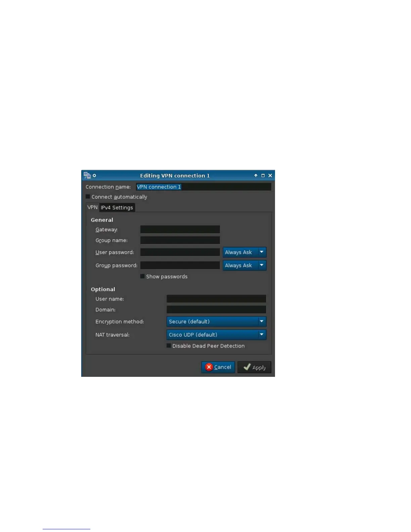Image resolution: width=411 pixels, height=532 pixels.
Task: Click the General section heading
Action: (x=102, y=220)
